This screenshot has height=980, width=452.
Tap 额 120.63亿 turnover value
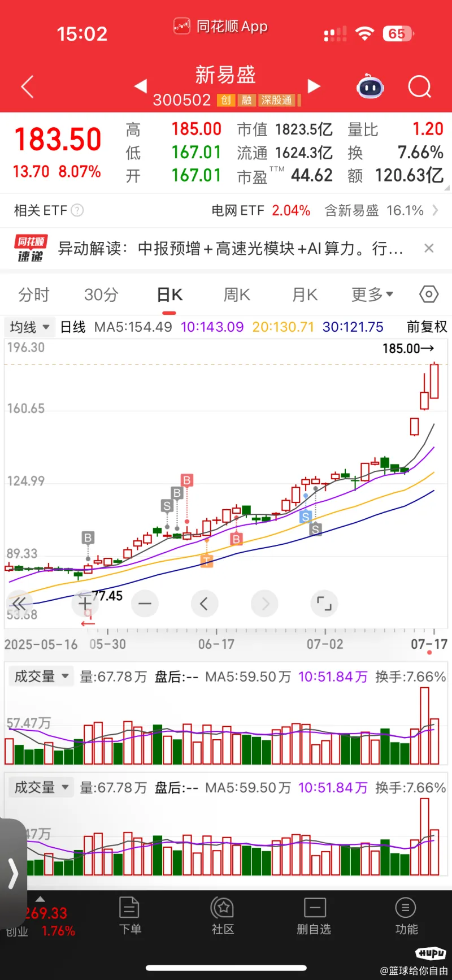(395, 176)
